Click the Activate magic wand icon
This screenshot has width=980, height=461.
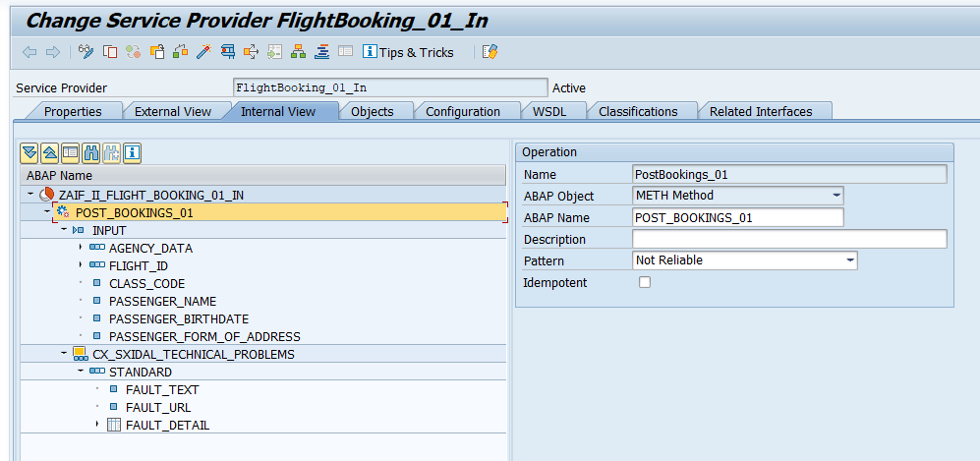click(203, 52)
